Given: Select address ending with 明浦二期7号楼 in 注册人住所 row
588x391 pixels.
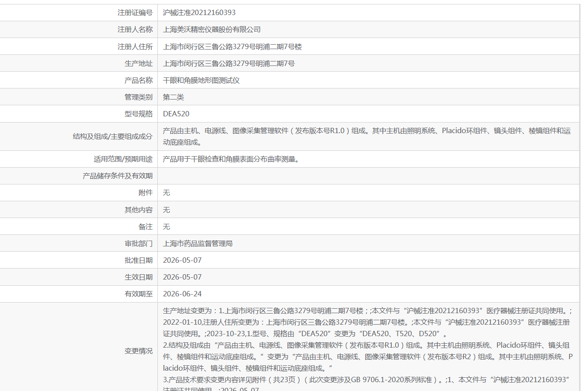Looking at the screenshot, I should [233, 46].
